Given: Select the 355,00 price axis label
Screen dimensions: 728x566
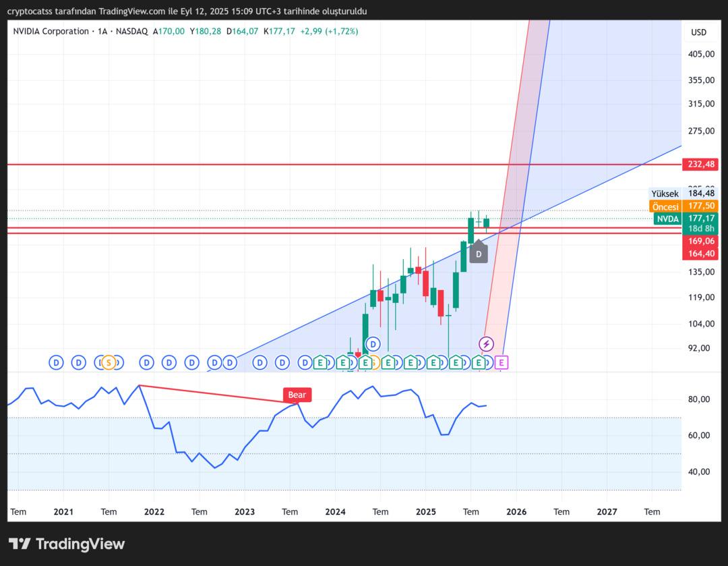Looking at the screenshot, I should (x=701, y=80).
